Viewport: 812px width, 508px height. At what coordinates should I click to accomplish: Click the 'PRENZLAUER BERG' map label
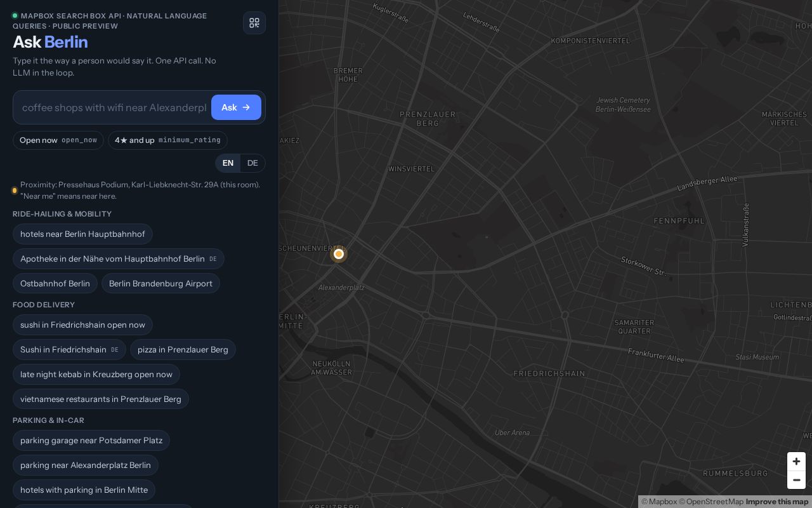[428, 119]
